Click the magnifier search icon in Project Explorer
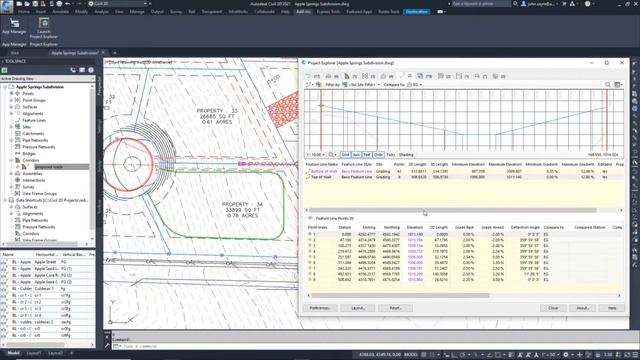The width and height of the screenshot is (640, 360). [x=608, y=84]
